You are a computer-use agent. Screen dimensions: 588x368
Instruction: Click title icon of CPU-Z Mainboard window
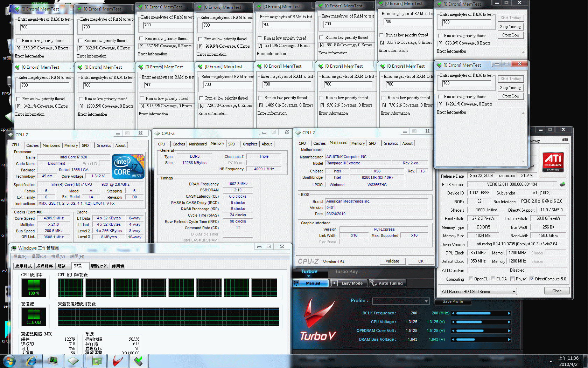[x=298, y=132]
